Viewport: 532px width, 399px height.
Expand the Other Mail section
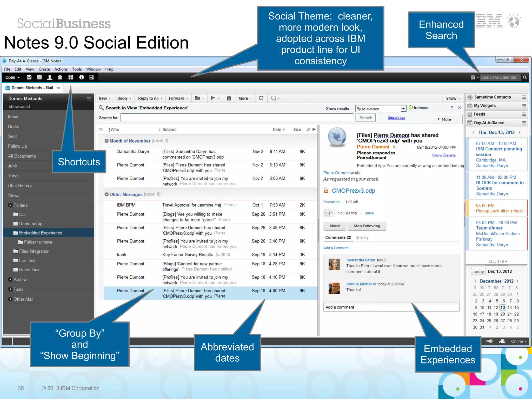[10, 299]
